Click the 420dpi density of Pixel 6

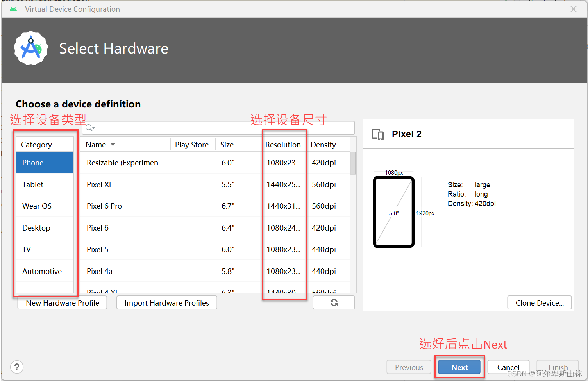coord(324,228)
